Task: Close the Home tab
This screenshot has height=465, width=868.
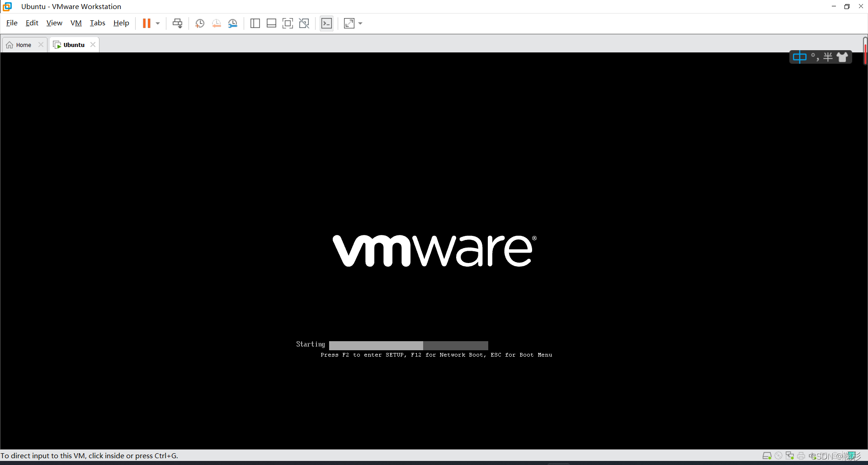Action: point(41,45)
